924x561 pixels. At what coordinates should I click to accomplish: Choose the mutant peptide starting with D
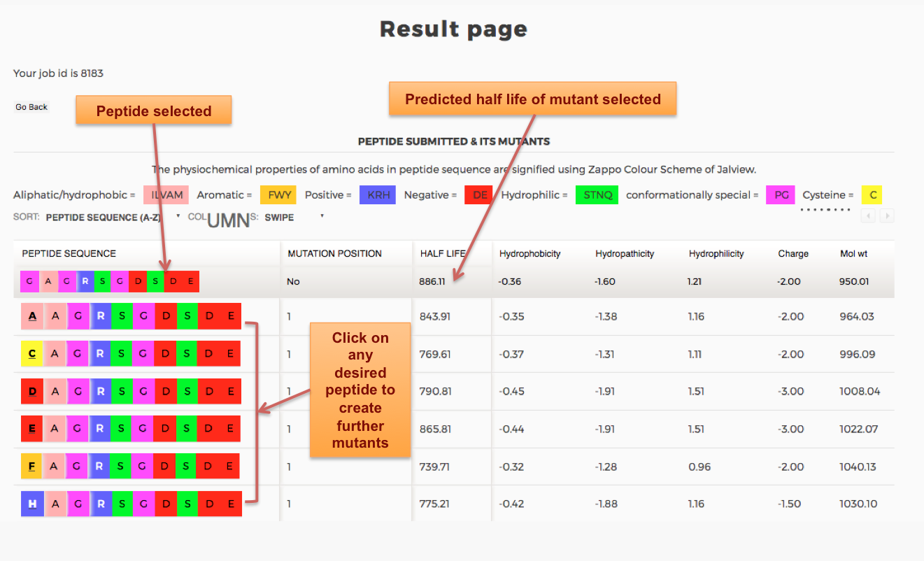(131, 391)
